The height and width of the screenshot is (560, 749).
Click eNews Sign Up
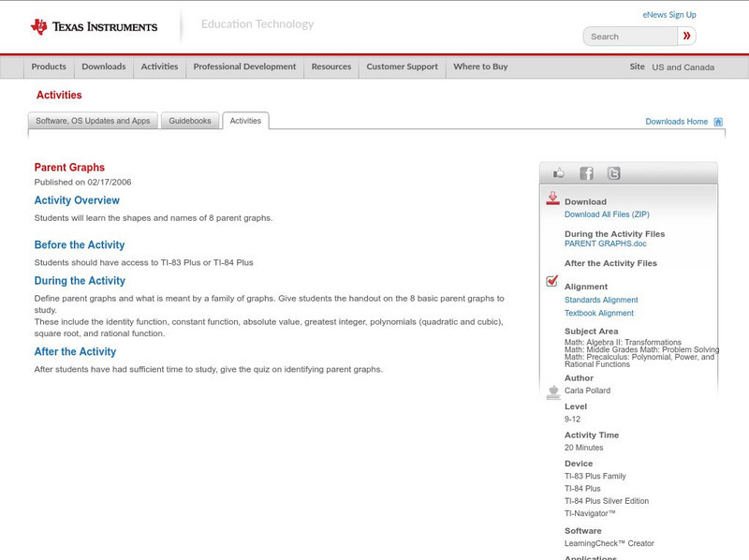[x=668, y=14]
